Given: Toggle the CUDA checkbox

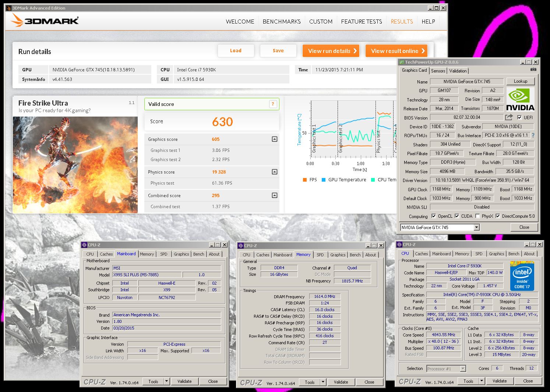Looking at the screenshot, I should (x=457, y=216).
